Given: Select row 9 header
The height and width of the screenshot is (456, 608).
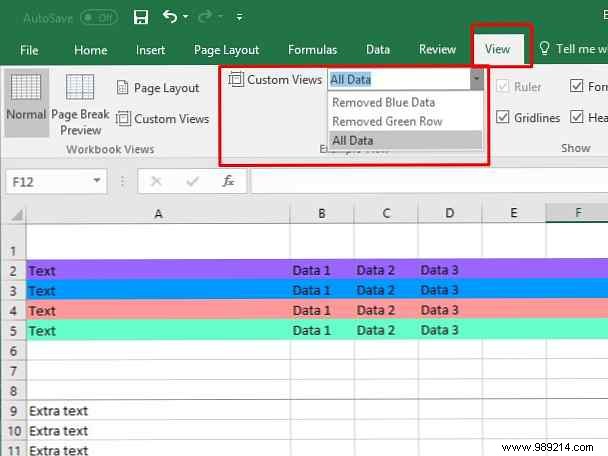Looking at the screenshot, I should 13,411.
